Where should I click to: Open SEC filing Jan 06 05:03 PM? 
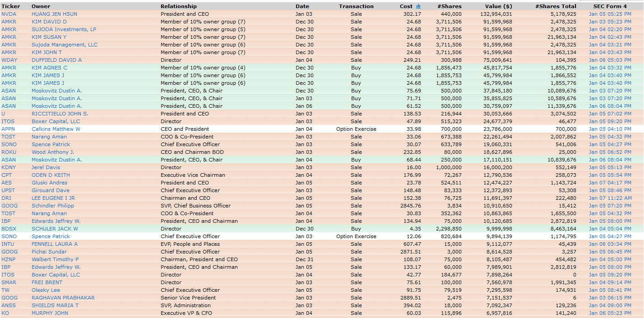pos(610,60)
